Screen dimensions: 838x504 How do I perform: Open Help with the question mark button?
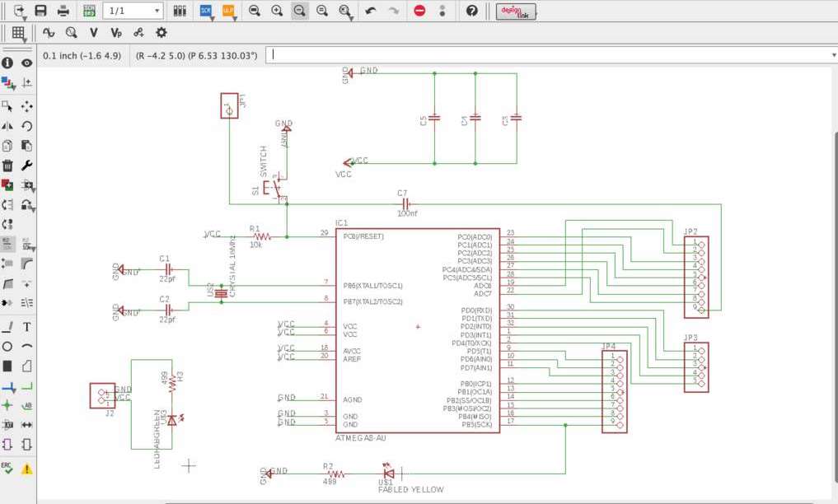472,11
